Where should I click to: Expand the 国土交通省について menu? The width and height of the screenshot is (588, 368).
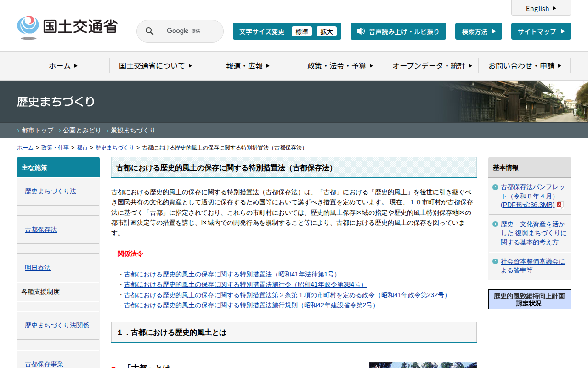(x=155, y=66)
